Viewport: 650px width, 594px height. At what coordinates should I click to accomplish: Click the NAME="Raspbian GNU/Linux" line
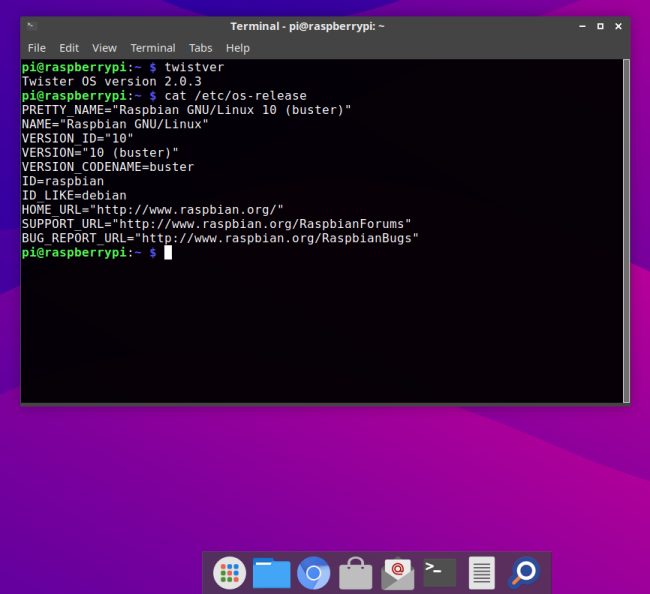(x=115, y=124)
